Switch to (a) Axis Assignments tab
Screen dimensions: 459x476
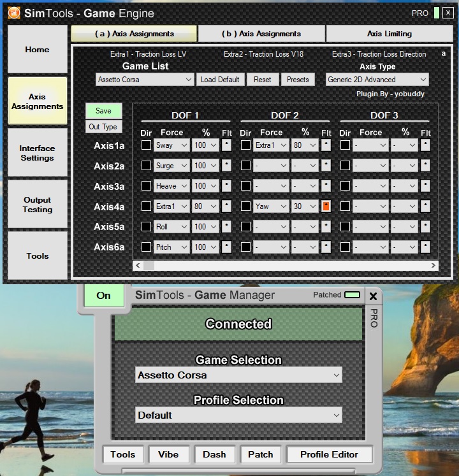coord(134,33)
